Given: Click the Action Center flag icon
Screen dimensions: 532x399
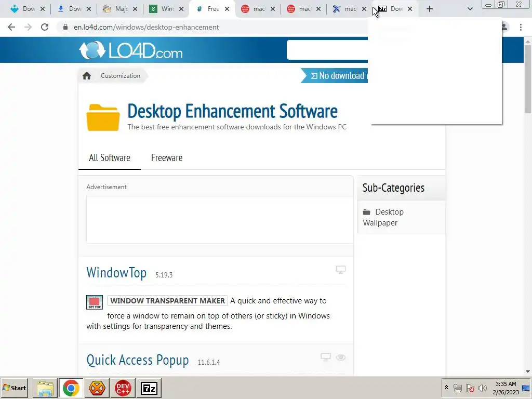Looking at the screenshot, I should pos(470,388).
